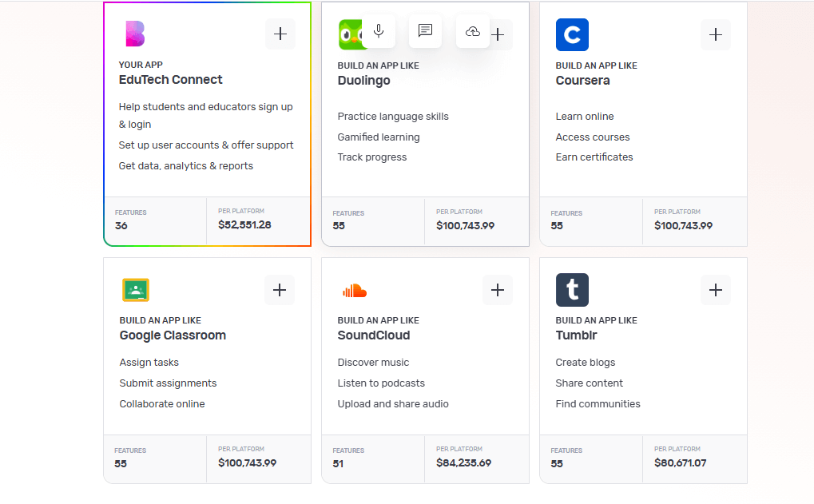Screen dimensions: 814x504
Task: Click 'Track progress' text
Action: point(372,157)
